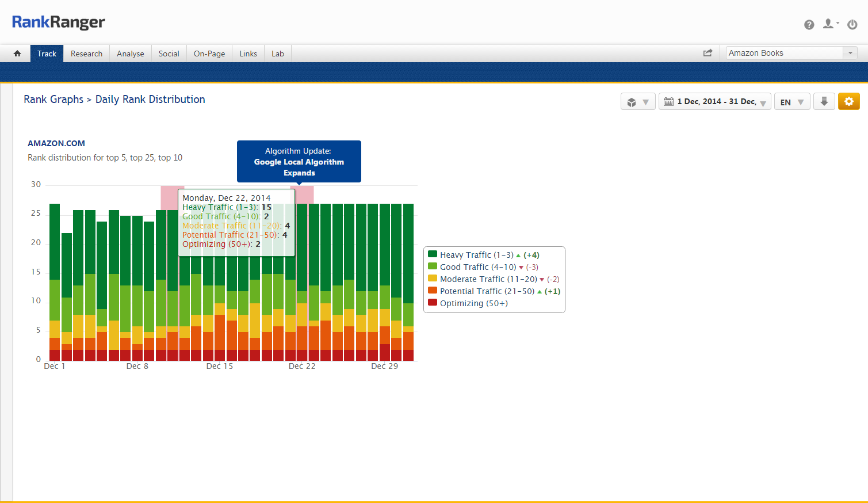Image resolution: width=868 pixels, height=503 pixels.
Task: Switch to the Research tab
Action: (86, 54)
